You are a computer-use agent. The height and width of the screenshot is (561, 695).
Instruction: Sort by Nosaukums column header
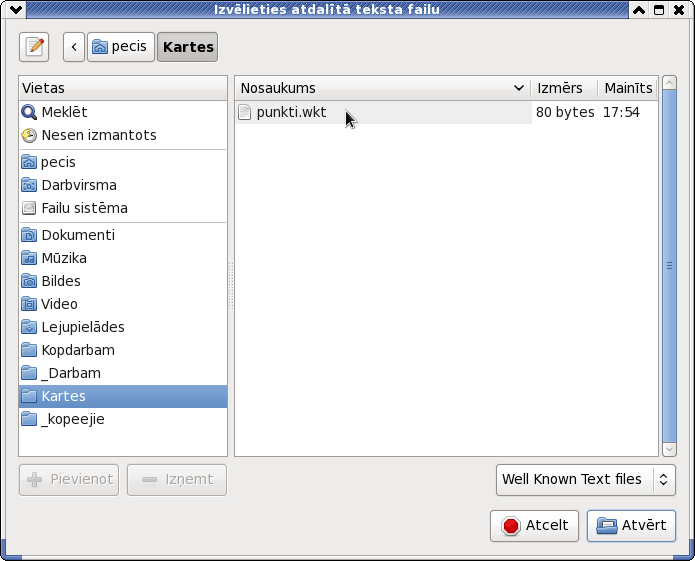click(x=383, y=88)
